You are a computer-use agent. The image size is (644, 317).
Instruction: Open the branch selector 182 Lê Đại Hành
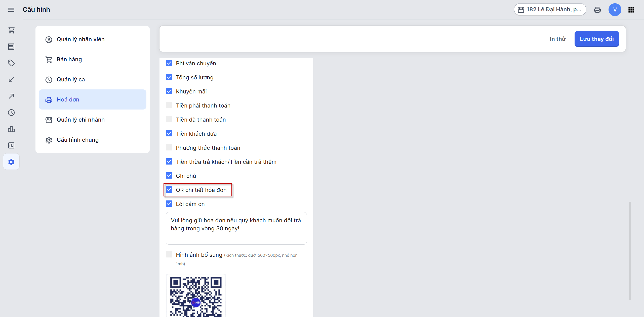coord(550,10)
